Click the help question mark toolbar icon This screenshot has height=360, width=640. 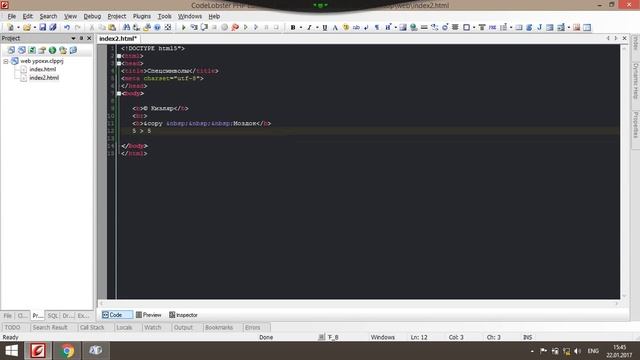pos(157,27)
